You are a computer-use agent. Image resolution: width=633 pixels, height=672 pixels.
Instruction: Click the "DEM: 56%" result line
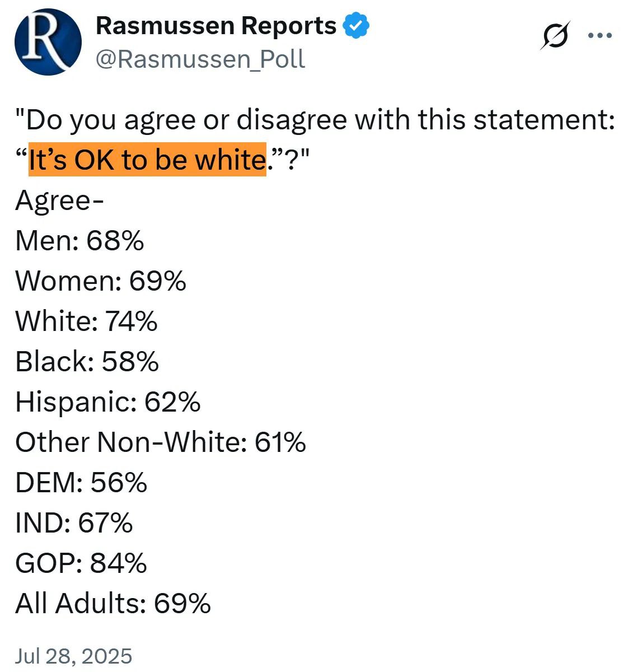click(81, 483)
